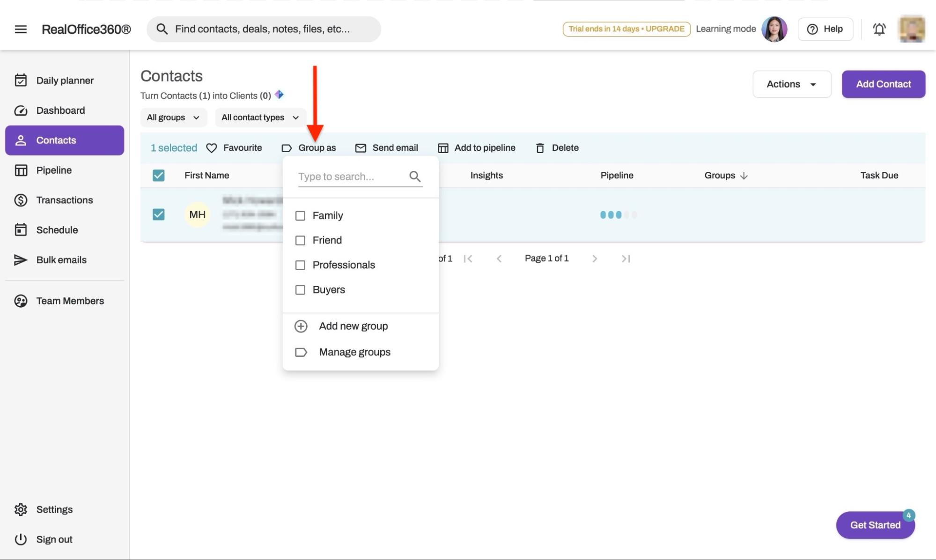This screenshot has height=560, width=936.
Task: Click the Add Contact button
Action: 883,84
